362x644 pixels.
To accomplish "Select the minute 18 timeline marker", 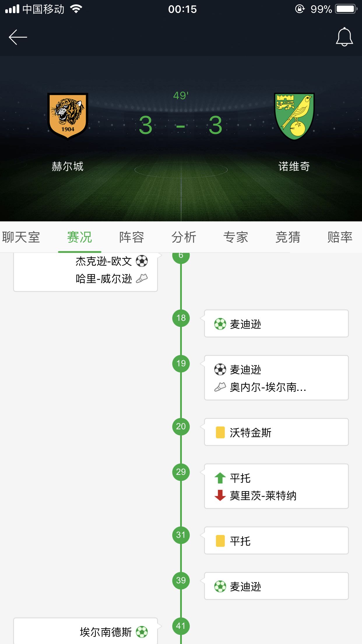I will coord(181,318).
